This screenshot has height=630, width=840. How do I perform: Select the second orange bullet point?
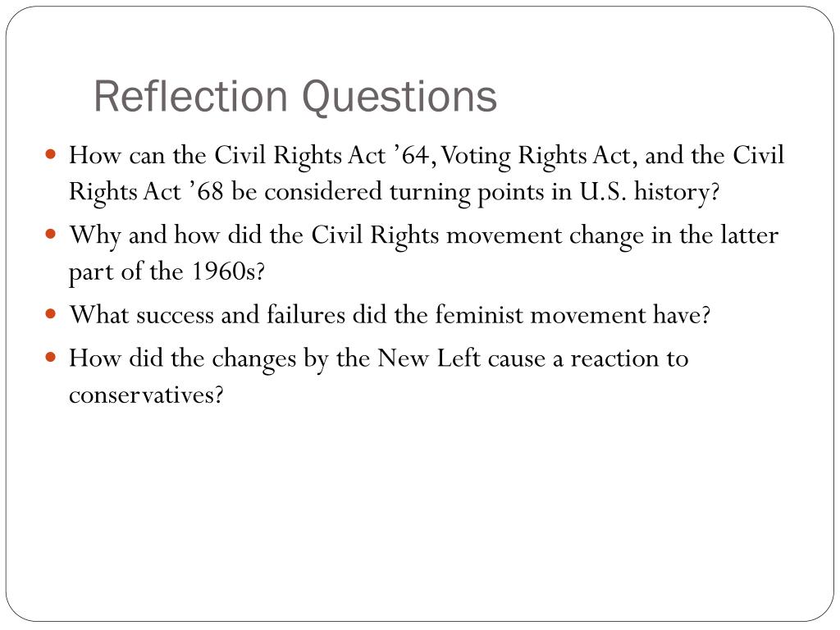(x=51, y=234)
